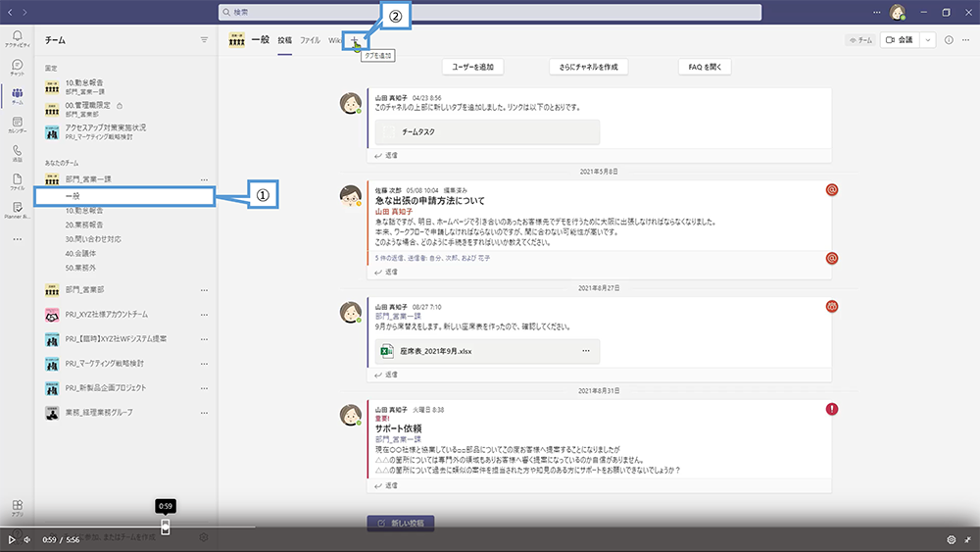Image resolution: width=980 pixels, height=552 pixels.
Task: Open the Files app icon
Action: 18,182
